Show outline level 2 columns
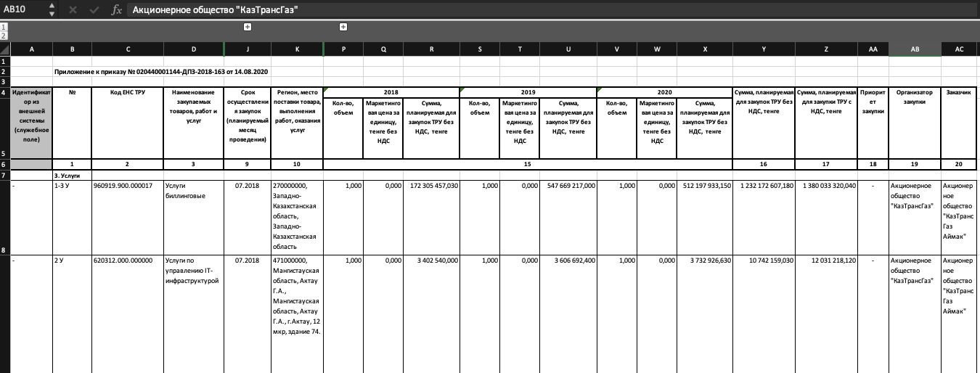 click(4, 35)
